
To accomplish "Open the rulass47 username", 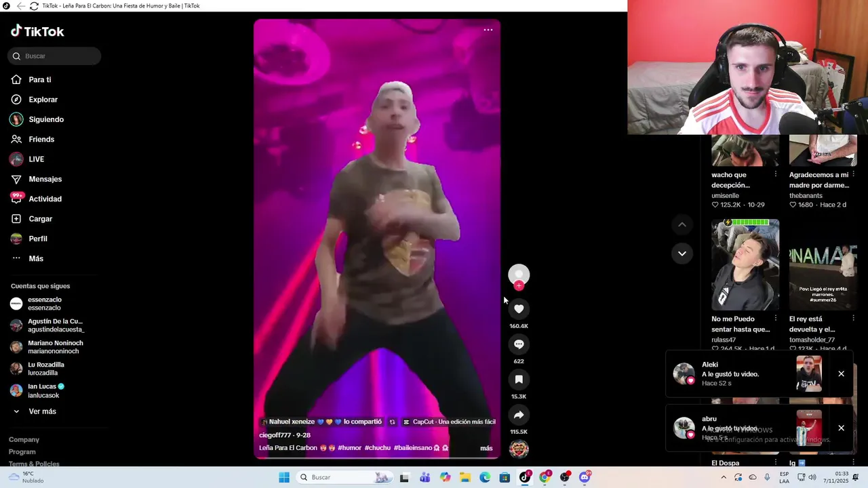I will (724, 340).
